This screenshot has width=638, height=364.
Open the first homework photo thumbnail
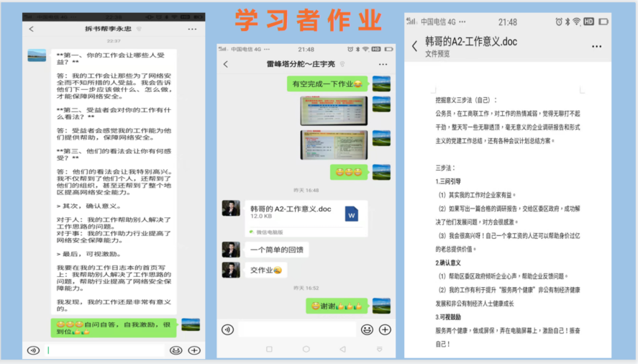(334, 111)
